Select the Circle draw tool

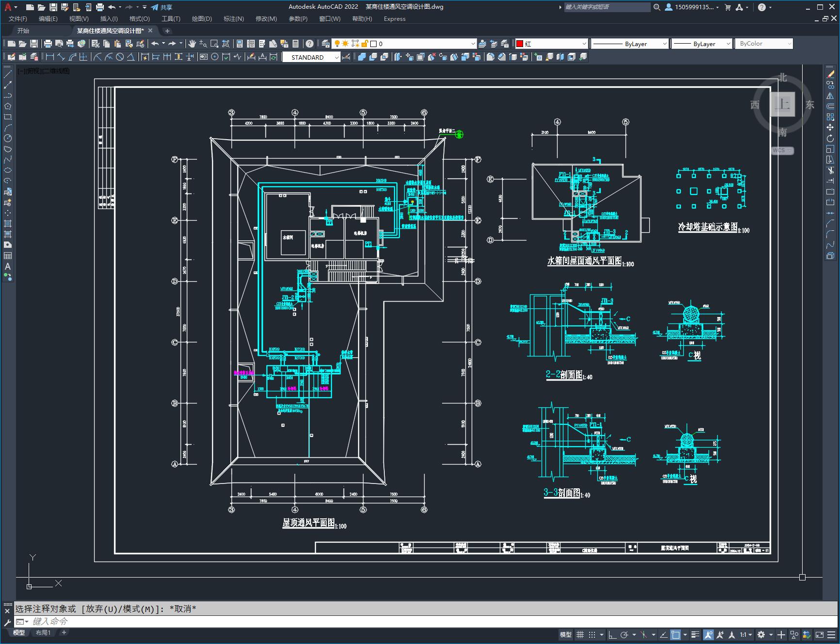tap(8, 138)
